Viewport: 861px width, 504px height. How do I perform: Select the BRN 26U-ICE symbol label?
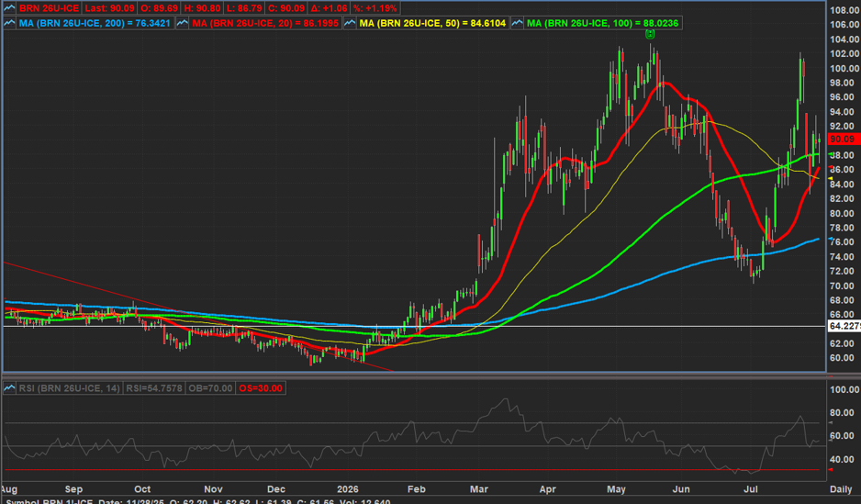[x=49, y=8]
